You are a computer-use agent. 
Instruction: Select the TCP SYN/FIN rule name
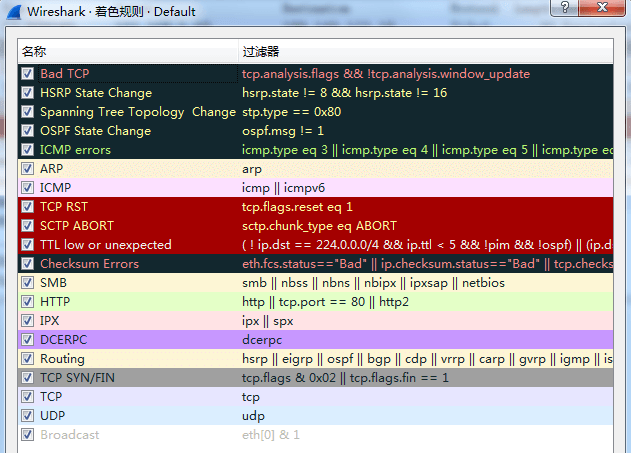[77, 378]
